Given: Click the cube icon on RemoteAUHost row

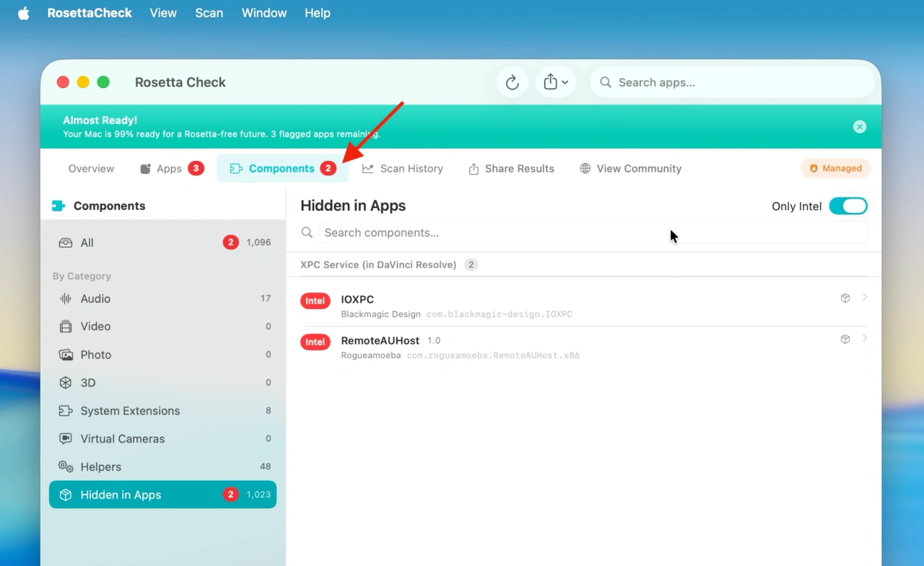Looking at the screenshot, I should [845, 339].
